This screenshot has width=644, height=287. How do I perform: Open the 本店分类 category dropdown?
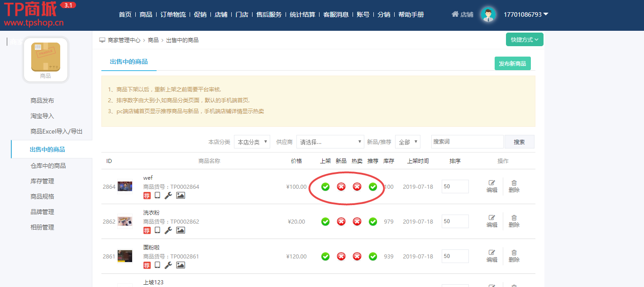coord(252,142)
